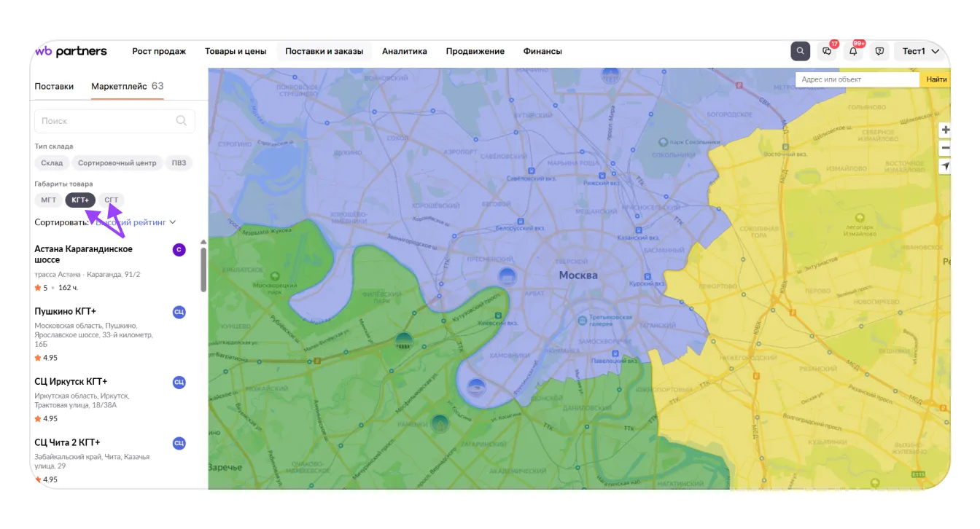Click the СЦ badge for Пушкино КГТ+
980x529 pixels.
[179, 312]
